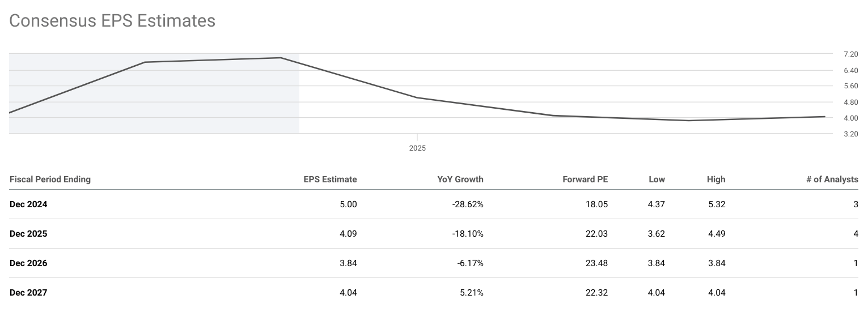Click the 5.32 High estimate value
This screenshot has height=312, width=868.
716,204
